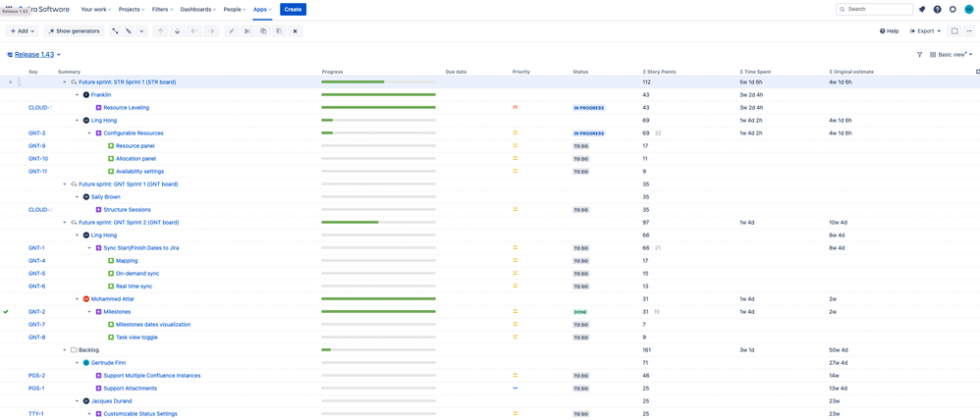This screenshot has width=980, height=420.
Task: Click the medium priority icon for Milestones
Action: [516, 311]
